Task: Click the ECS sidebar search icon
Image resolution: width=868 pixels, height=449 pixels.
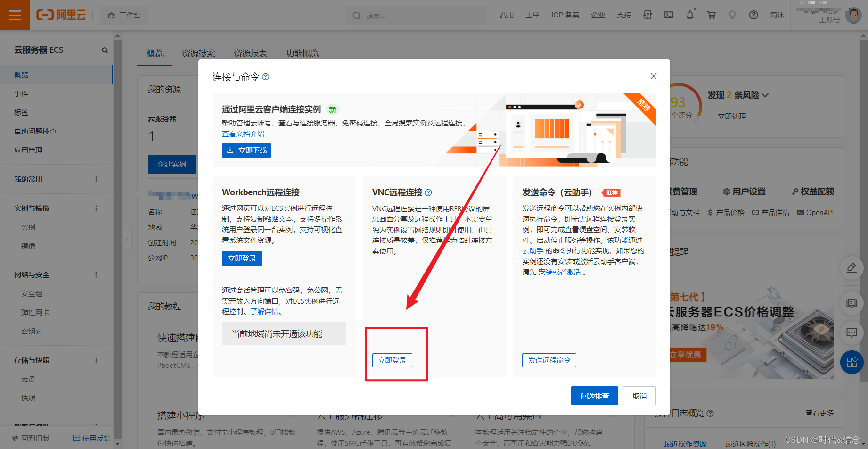Action: [105, 50]
